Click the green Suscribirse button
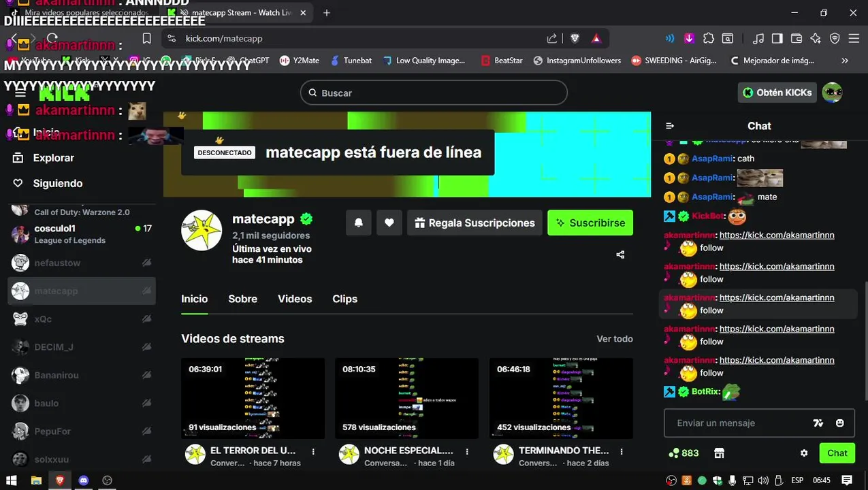Image resolution: width=868 pixels, height=490 pixels. (590, 223)
